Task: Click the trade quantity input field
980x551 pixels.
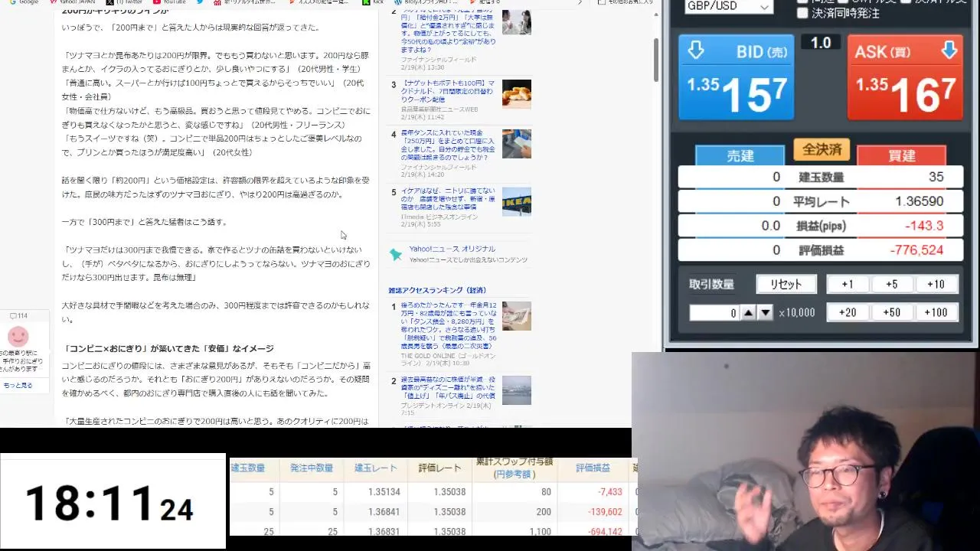Action: pyautogui.click(x=714, y=313)
